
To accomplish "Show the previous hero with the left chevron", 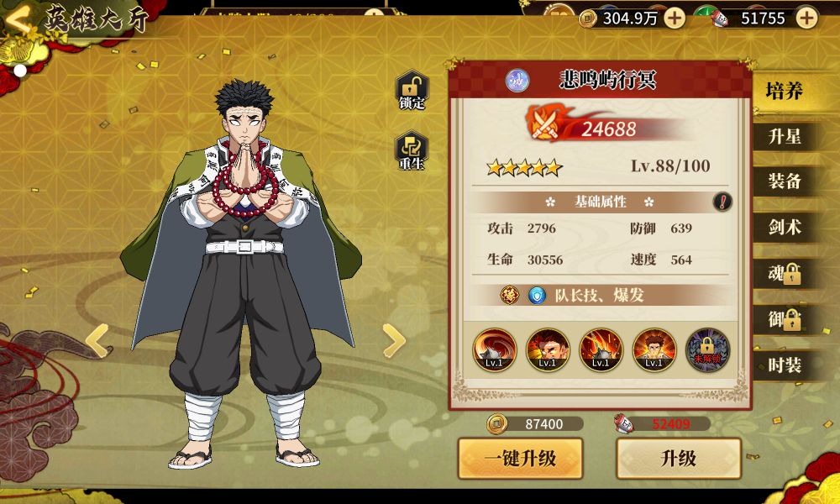I will pos(98,340).
